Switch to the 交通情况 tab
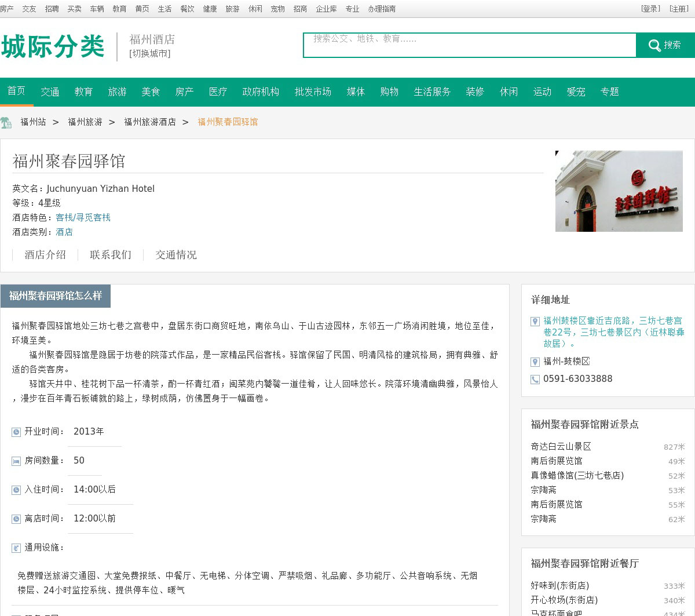The height and width of the screenshot is (616, 695). click(x=176, y=255)
